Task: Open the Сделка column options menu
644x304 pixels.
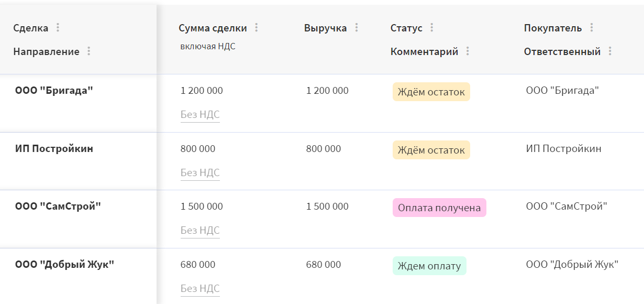Action: [x=58, y=28]
